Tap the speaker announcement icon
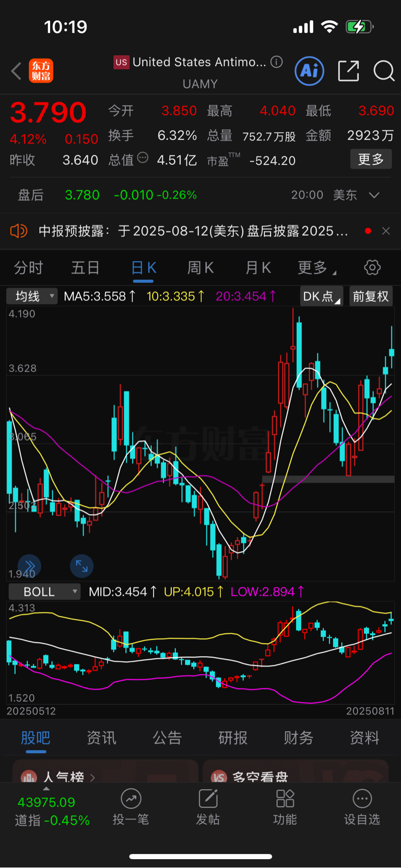Viewport: 401px width, 868px height. pos(19,231)
